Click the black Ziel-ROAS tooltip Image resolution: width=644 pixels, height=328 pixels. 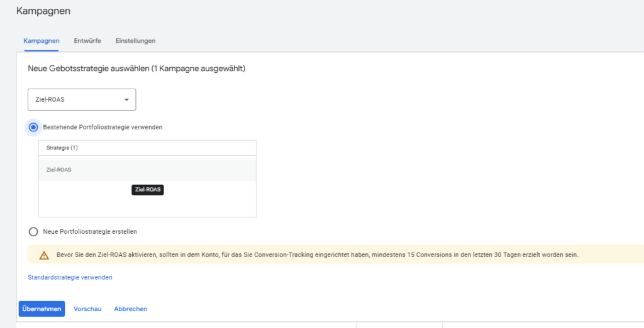click(149, 190)
